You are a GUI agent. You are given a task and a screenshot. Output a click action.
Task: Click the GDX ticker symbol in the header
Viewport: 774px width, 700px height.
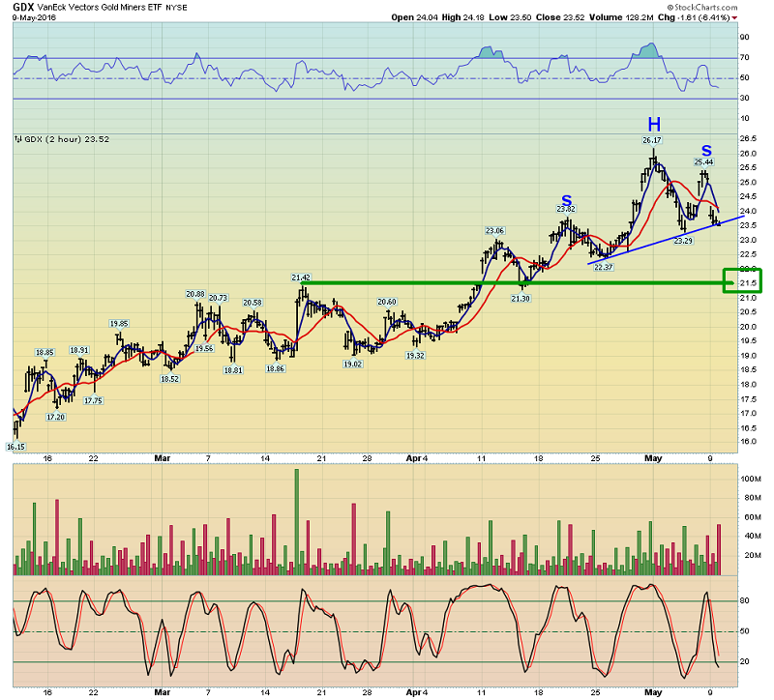(22, 7)
